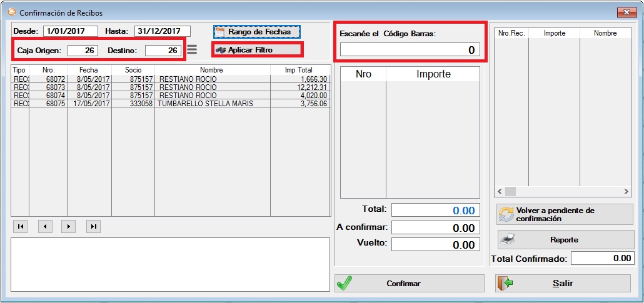Viewport: 644px width, 303px height.
Task: Jump to last record navigation arrow
Action: (94, 226)
